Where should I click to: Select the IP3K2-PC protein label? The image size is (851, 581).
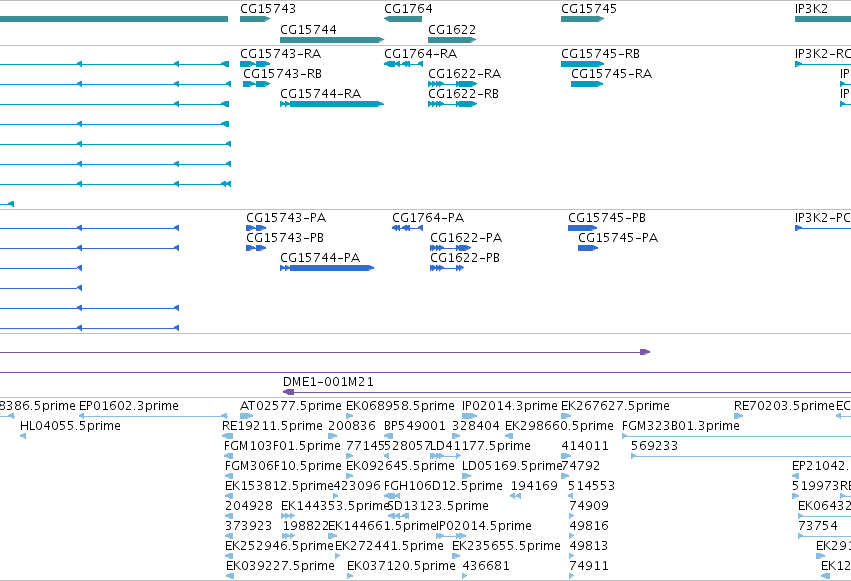(x=823, y=218)
